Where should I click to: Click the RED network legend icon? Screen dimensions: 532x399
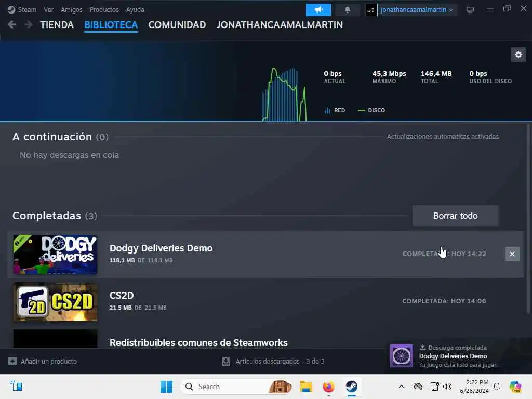(x=327, y=110)
